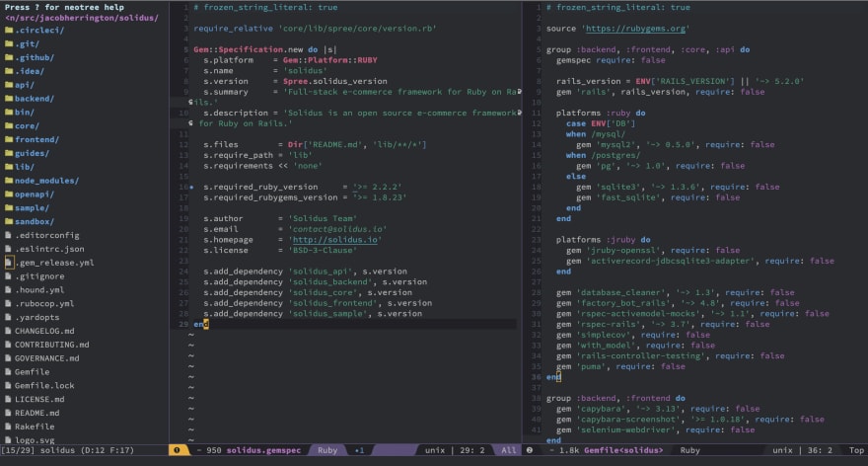Click the .circleci folder icon
The width and height of the screenshot is (868, 466).
tap(9, 30)
